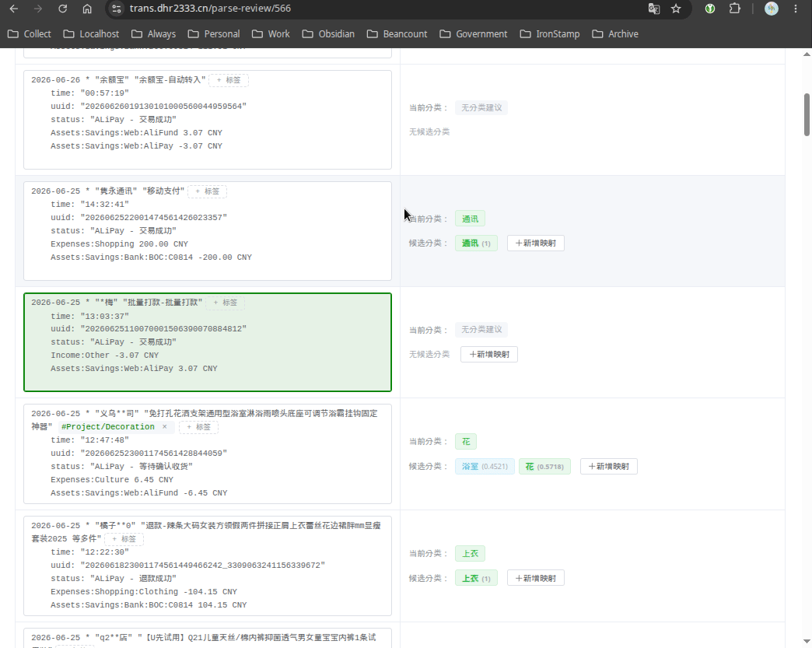The height and width of the screenshot is (648, 812).
Task: Open the Archive bookmarks folder
Action: point(614,33)
